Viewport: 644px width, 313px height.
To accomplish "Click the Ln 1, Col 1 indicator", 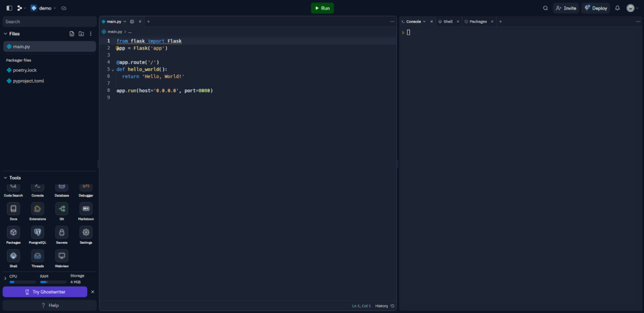I will (362, 305).
